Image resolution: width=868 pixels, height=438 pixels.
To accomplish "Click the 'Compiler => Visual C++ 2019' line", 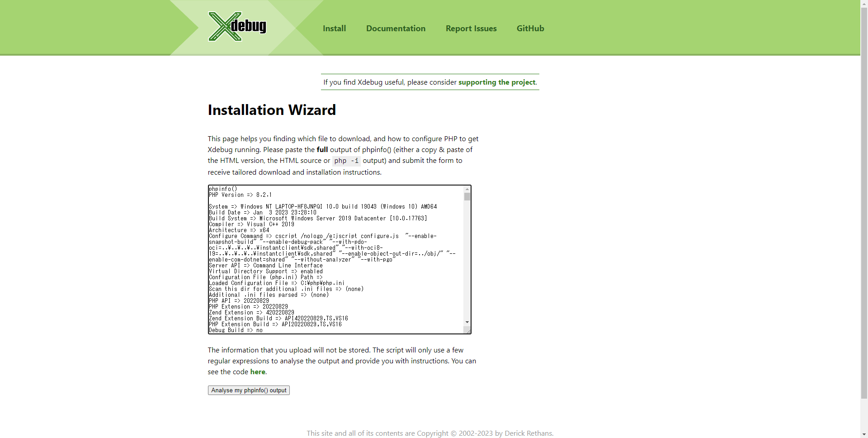I will click(x=251, y=224).
